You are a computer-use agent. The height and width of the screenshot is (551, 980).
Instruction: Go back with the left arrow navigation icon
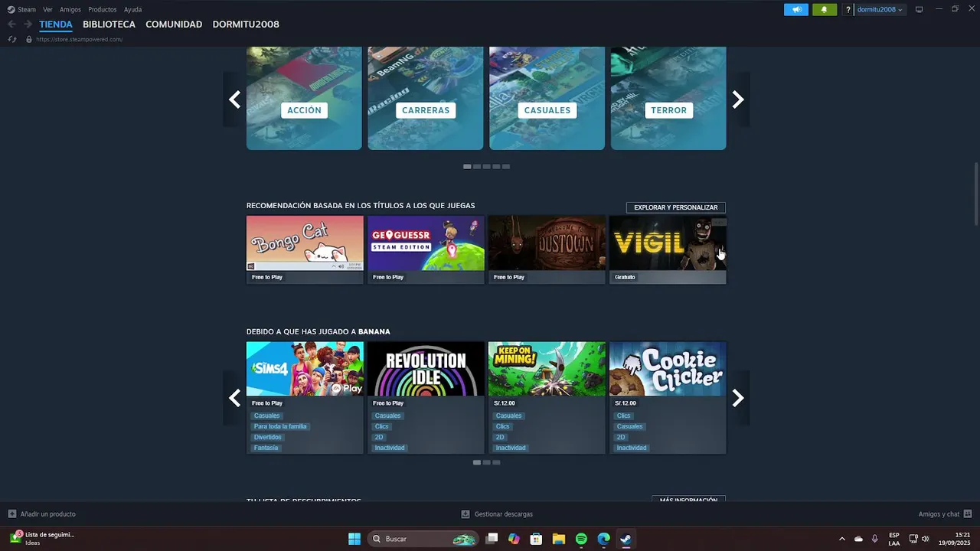click(11, 24)
